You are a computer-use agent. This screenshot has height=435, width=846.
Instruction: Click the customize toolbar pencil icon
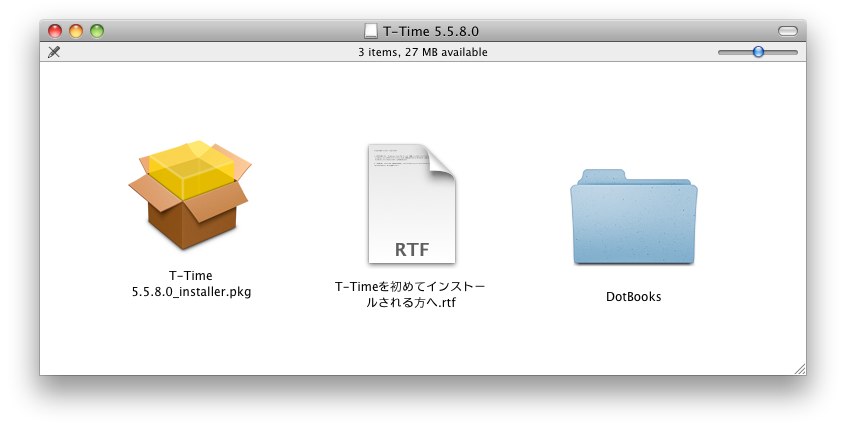(x=54, y=52)
